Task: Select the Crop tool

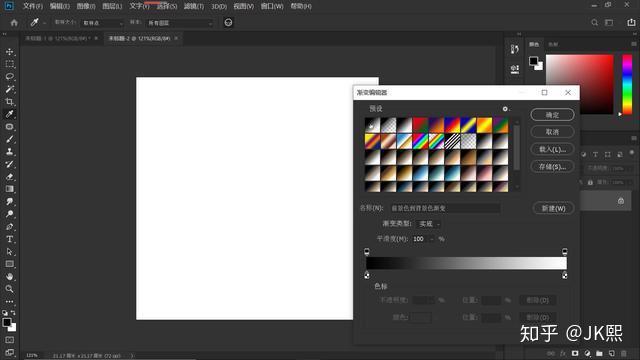Action: pyautogui.click(x=9, y=102)
